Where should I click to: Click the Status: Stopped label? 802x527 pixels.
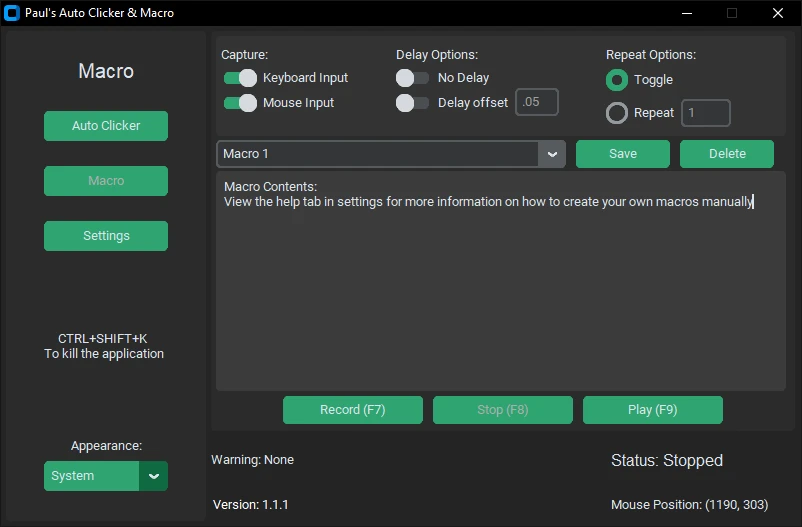(667, 460)
